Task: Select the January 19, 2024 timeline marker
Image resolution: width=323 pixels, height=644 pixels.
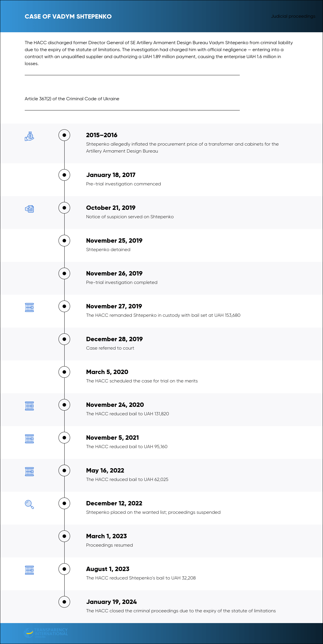Action: point(64,602)
